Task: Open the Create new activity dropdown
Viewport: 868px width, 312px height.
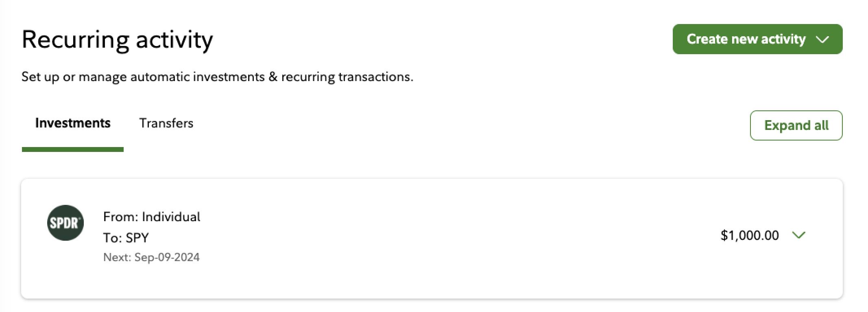Action: pos(746,39)
